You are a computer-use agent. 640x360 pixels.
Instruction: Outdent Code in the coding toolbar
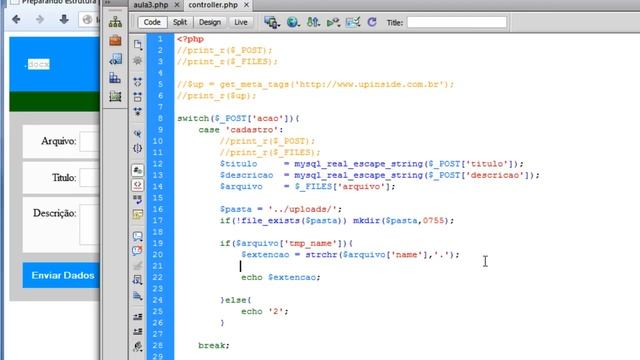click(138, 331)
